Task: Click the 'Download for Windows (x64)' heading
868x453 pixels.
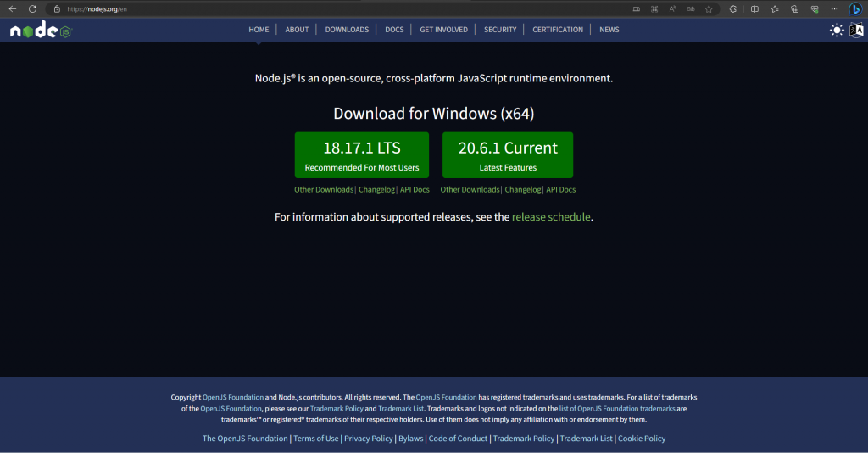Action: click(433, 114)
